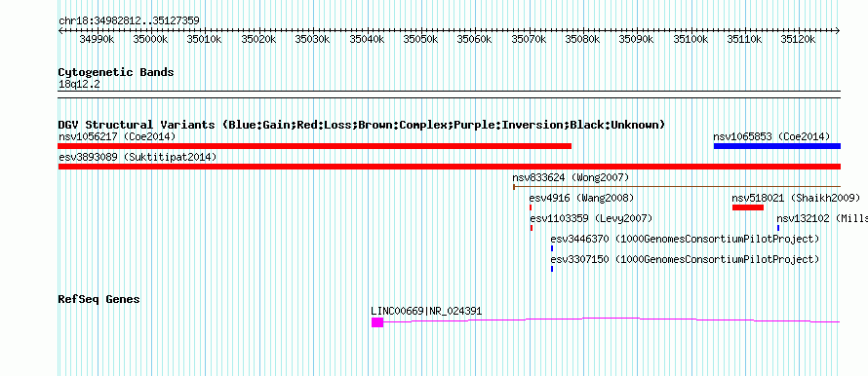Select the magenta LINC00669 exon box
868x376 pixels.
pos(377,322)
